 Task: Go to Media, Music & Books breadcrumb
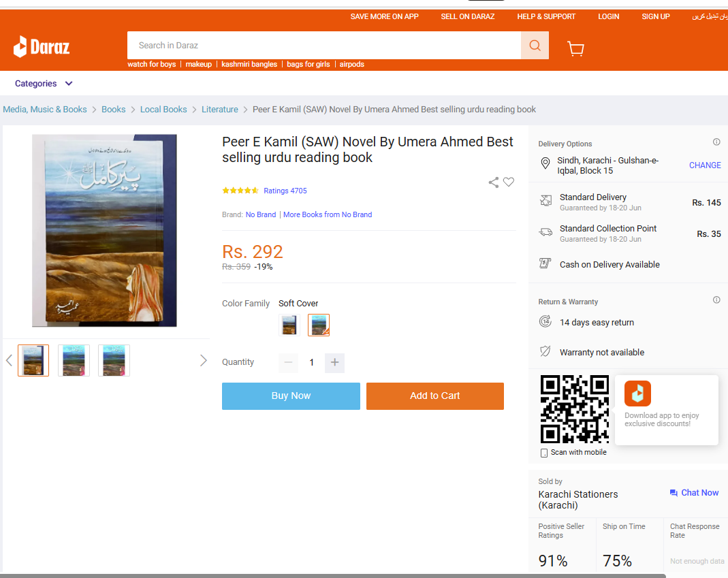coord(44,110)
